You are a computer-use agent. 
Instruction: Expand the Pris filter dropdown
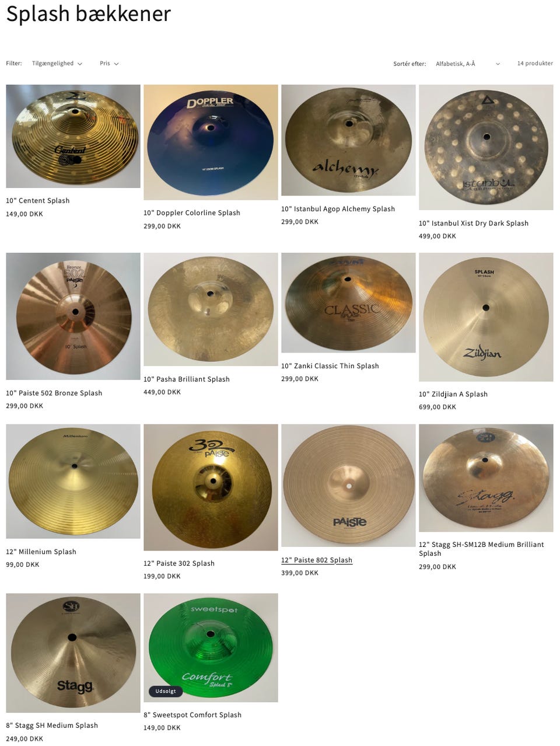[x=109, y=64]
